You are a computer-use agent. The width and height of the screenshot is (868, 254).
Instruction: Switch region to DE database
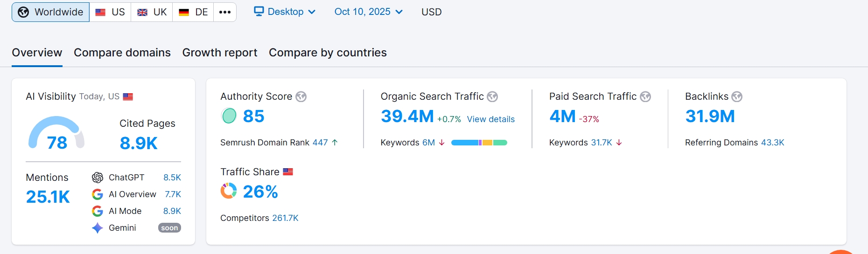coord(193,12)
